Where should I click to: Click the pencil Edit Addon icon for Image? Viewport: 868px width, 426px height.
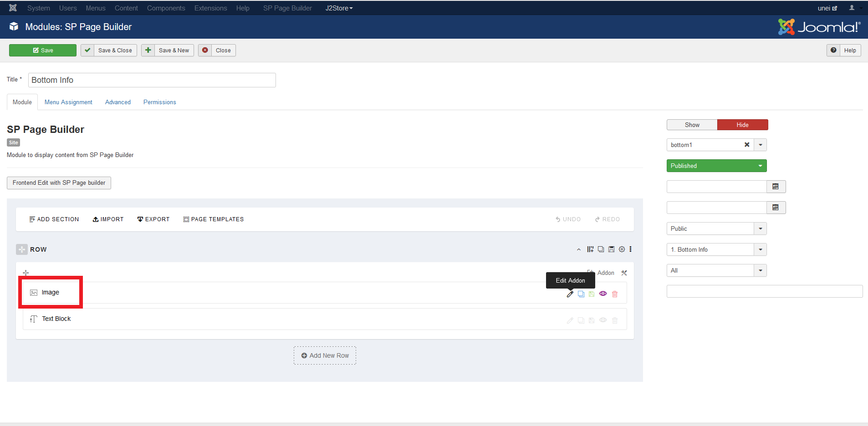[x=570, y=294]
